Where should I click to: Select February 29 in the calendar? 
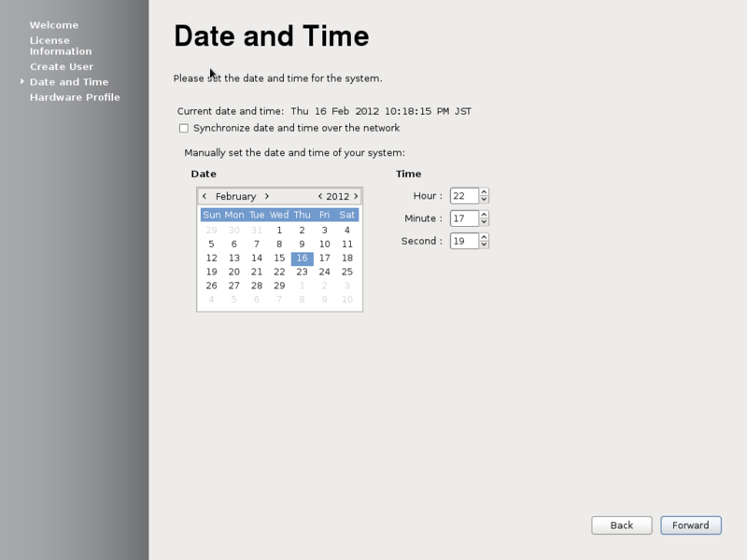pyautogui.click(x=279, y=286)
